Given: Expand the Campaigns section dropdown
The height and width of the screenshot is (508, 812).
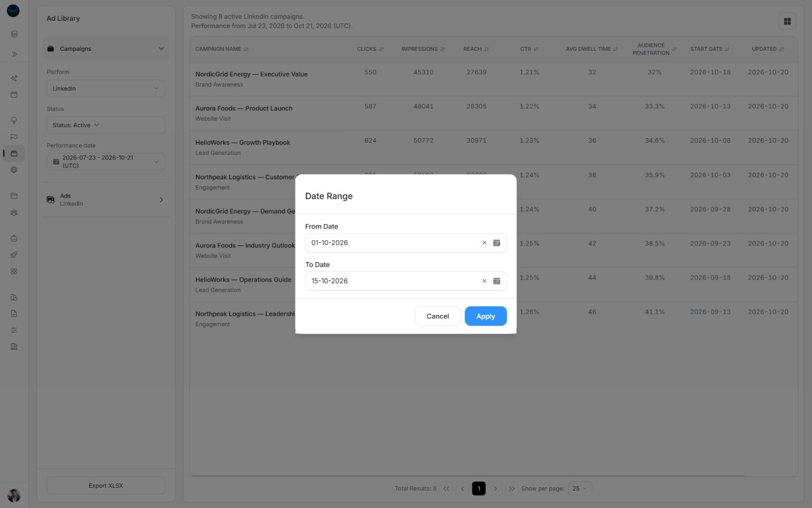Looking at the screenshot, I should tap(106, 49).
